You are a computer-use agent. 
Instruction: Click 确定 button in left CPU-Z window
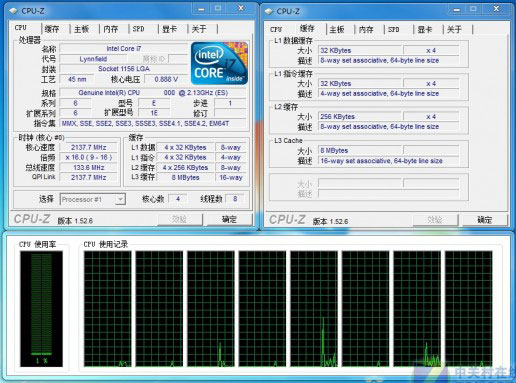(x=229, y=219)
